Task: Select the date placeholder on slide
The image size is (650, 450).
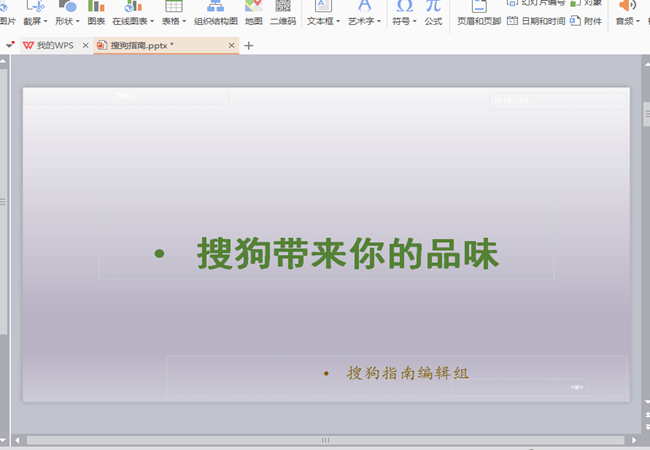Action: (x=558, y=101)
